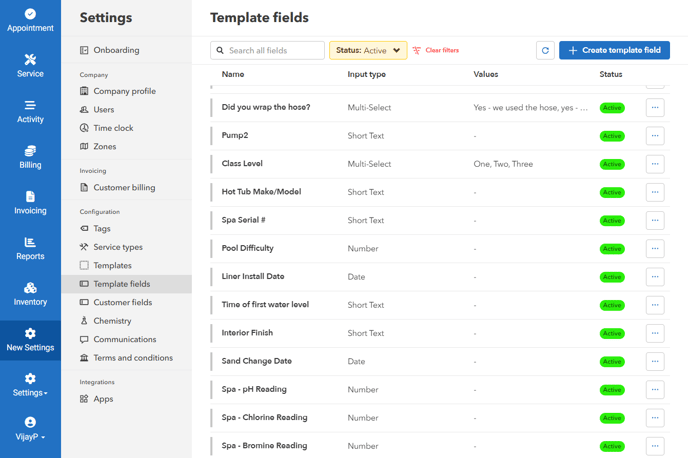688x458 pixels.
Task: Open the Time clock settings
Action: [113, 128]
